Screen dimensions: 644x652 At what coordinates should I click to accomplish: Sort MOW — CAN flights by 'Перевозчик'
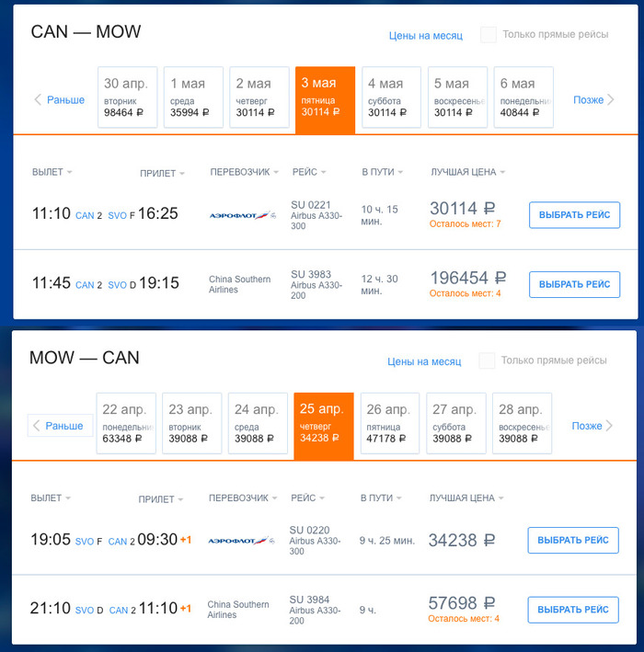(x=243, y=498)
